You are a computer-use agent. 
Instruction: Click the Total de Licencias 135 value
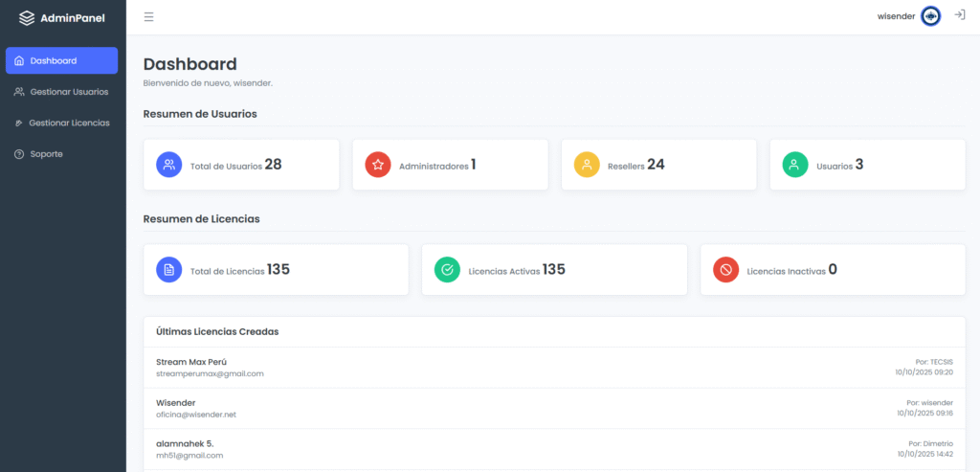(278, 269)
